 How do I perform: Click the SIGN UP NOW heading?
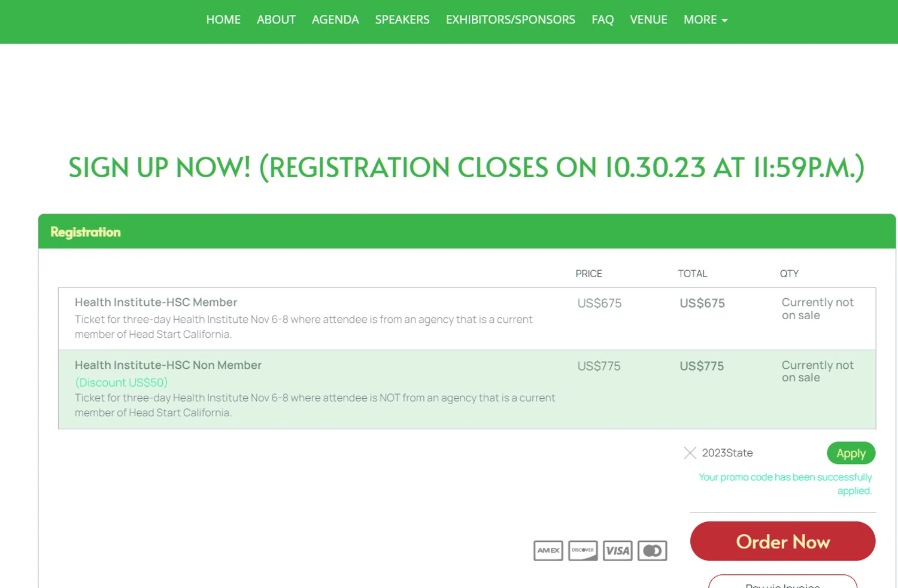point(466,167)
